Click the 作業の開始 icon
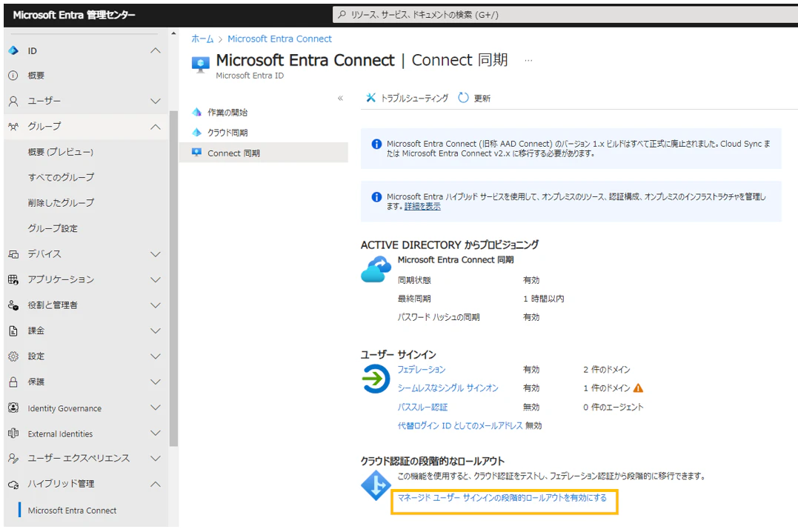This screenshot has width=798, height=532. pos(197,112)
